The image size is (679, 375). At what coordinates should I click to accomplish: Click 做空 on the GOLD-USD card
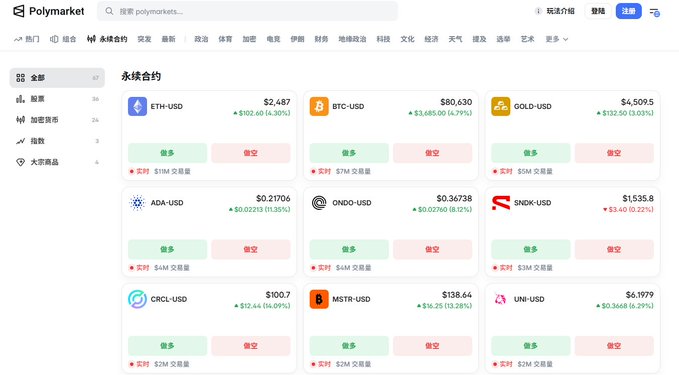pyautogui.click(x=614, y=153)
